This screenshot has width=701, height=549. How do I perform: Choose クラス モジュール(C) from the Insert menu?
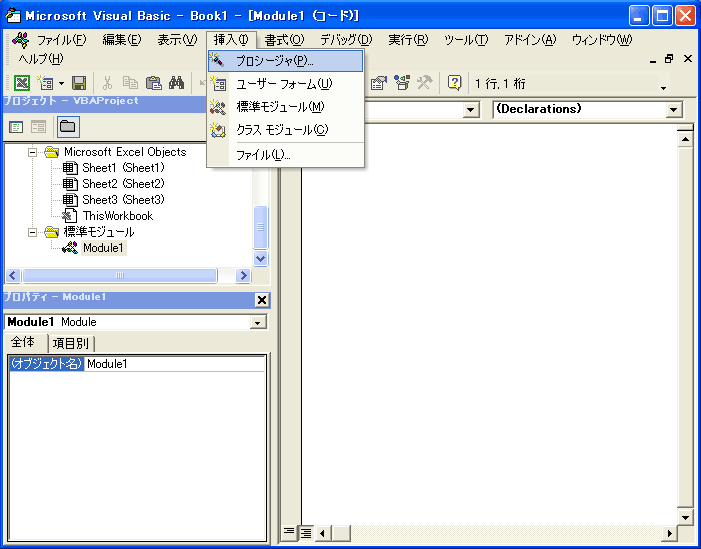(286, 130)
